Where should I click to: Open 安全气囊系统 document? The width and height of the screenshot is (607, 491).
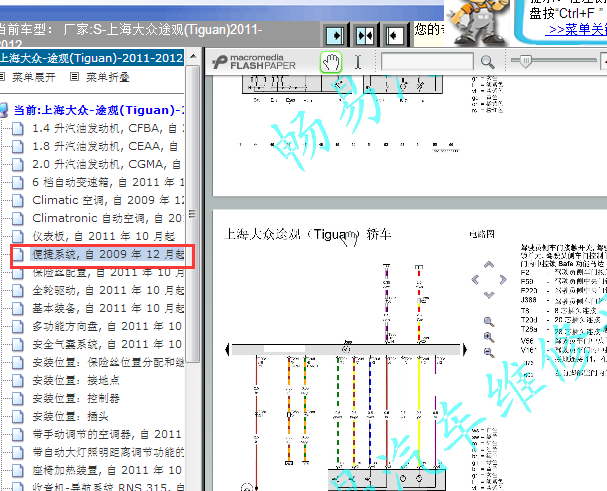107,344
